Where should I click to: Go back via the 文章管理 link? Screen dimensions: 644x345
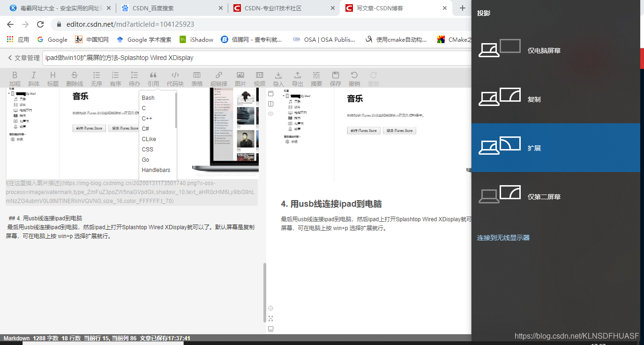point(26,58)
